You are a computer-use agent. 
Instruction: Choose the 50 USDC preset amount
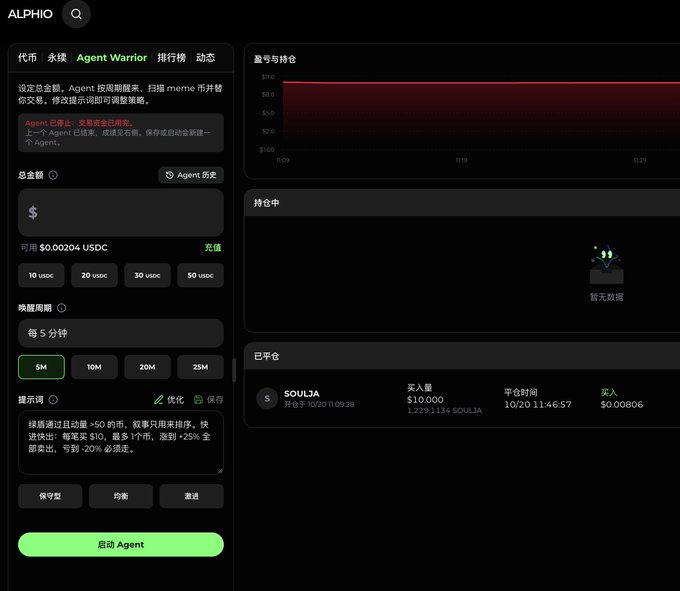coord(200,275)
